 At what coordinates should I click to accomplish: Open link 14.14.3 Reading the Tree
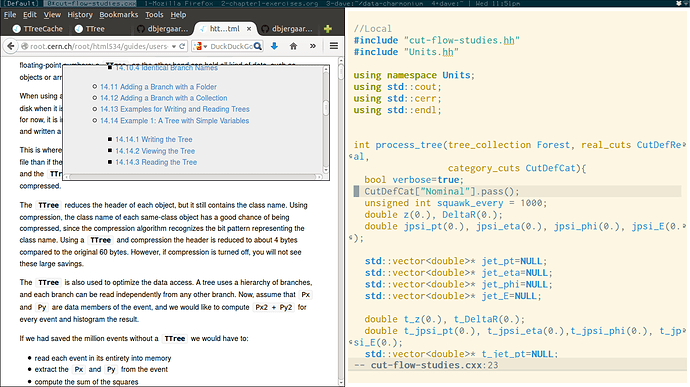click(156, 162)
